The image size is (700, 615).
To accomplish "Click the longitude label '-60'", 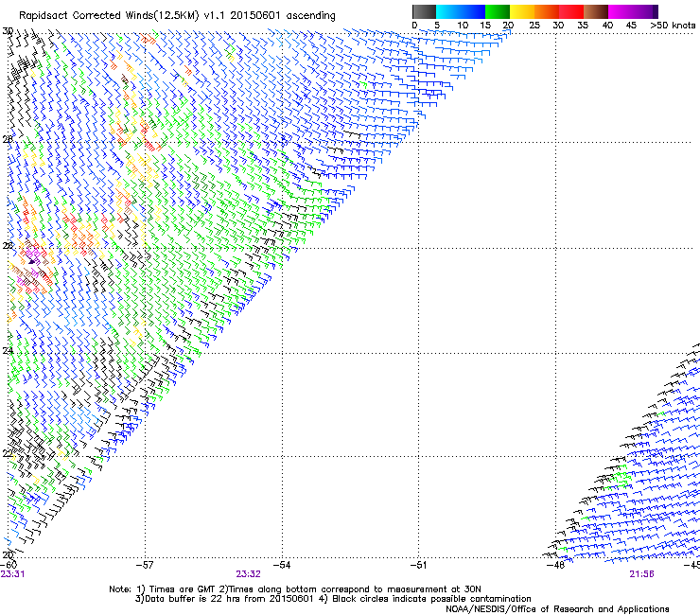I will (9, 565).
